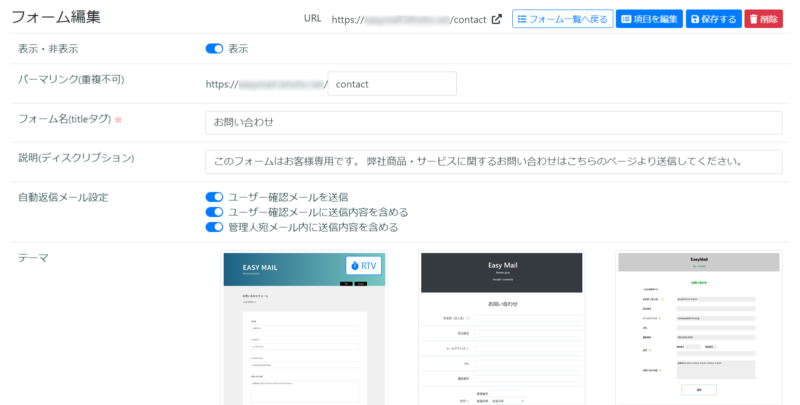Screen dimensions: 800x405
Task: Click the RTV badge on first theme
Action: [x=364, y=266]
